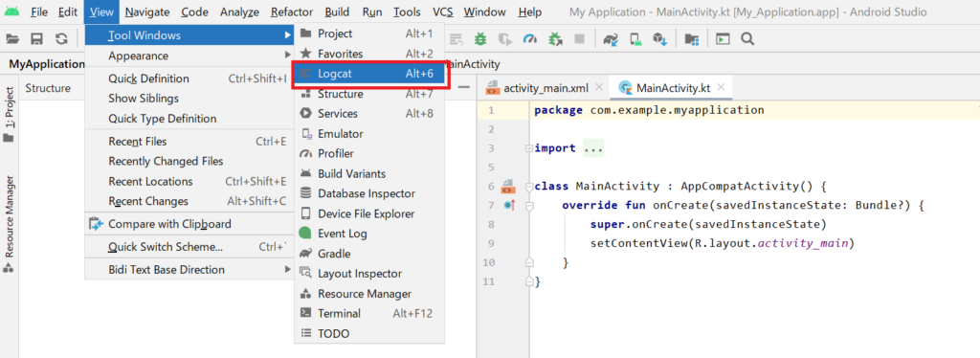Click the Run Anything toolbar icon
Screen dimensions: 980x358
coord(724,39)
